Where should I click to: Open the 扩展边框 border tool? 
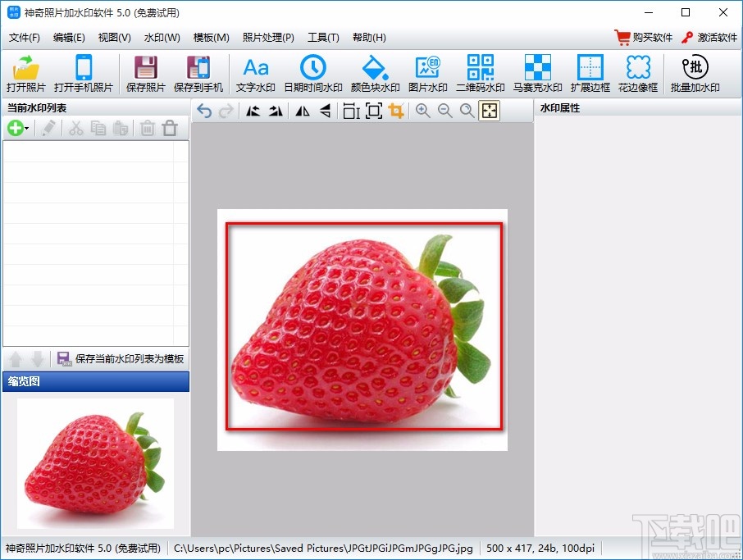pyautogui.click(x=590, y=73)
